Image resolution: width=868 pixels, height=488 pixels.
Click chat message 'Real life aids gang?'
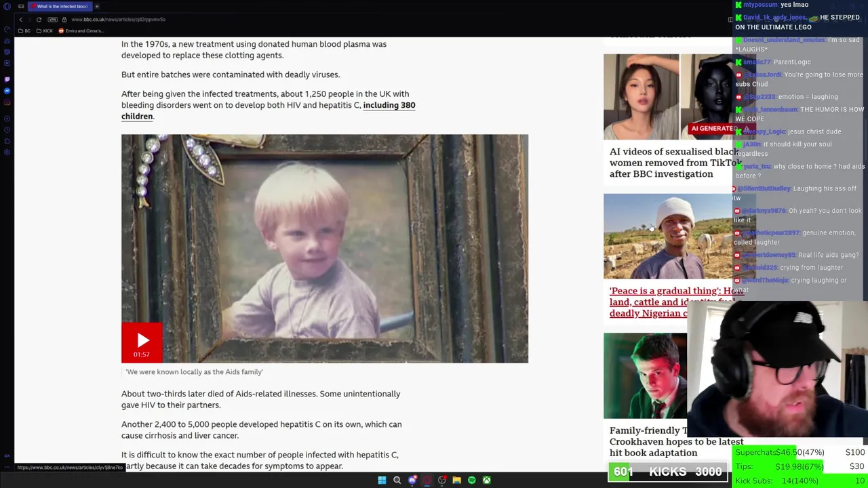coord(828,255)
